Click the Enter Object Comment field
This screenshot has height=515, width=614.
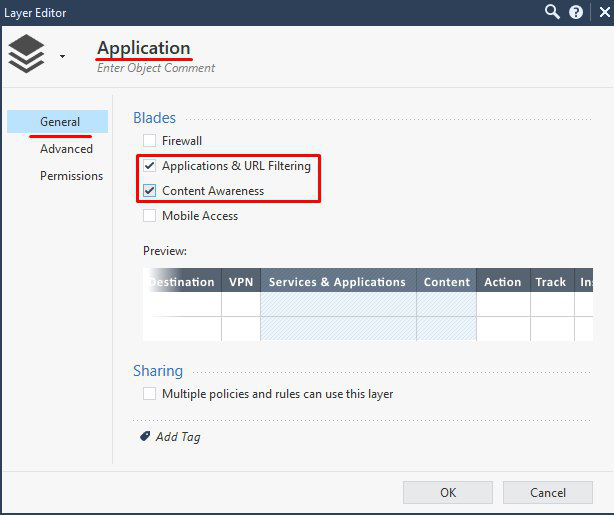tap(156, 68)
